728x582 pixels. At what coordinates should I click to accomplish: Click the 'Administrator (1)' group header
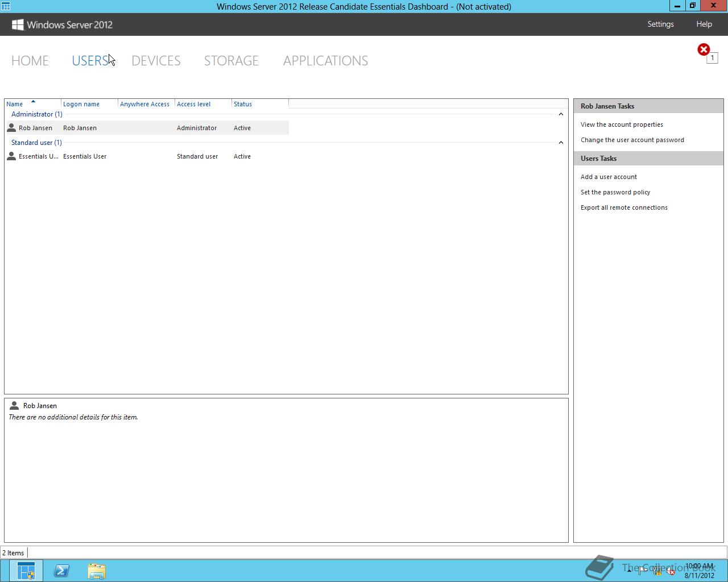(x=37, y=114)
